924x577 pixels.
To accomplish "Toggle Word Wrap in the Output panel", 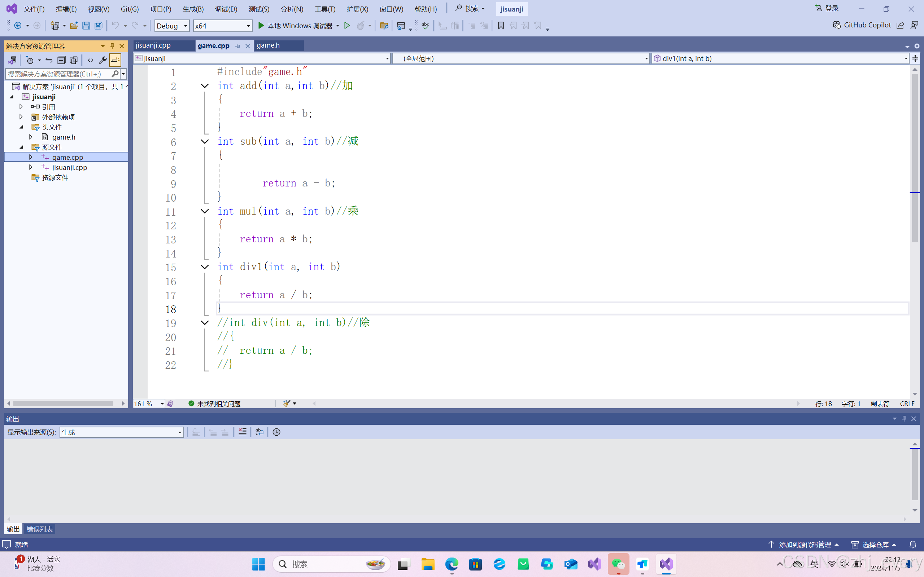I will 259,432.
